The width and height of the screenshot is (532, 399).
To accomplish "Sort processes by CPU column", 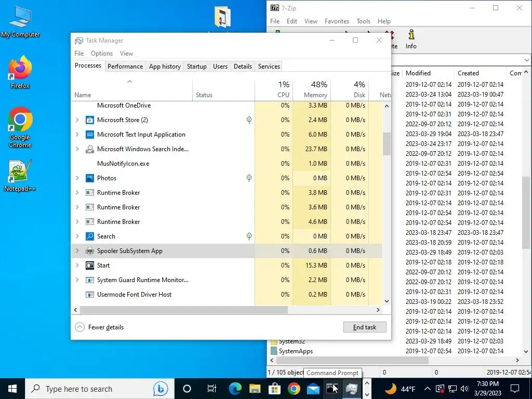I will pos(274,89).
